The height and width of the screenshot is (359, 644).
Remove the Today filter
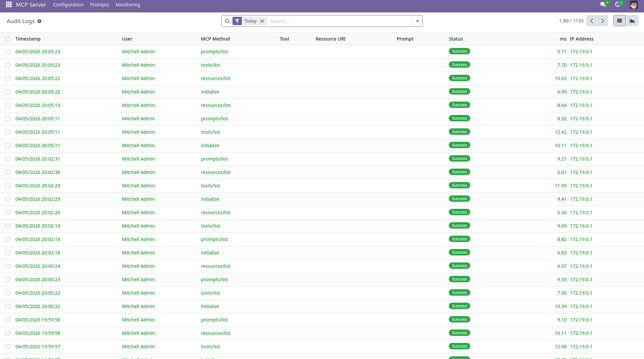coord(262,21)
